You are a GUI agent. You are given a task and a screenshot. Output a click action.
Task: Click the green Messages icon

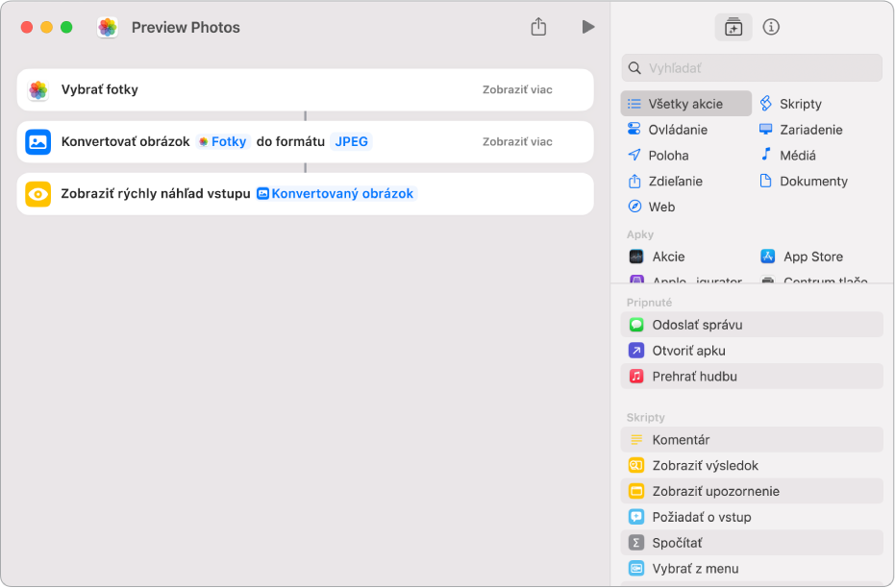point(635,325)
